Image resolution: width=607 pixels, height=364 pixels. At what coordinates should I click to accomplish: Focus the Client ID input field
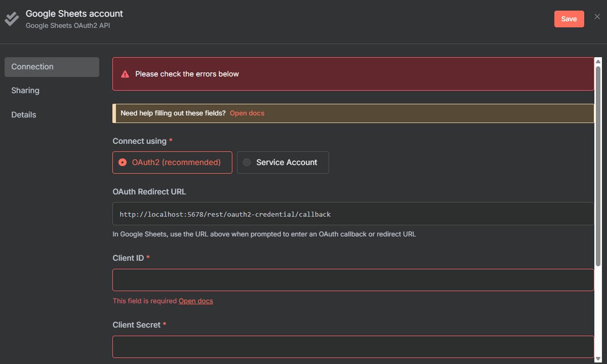click(353, 280)
